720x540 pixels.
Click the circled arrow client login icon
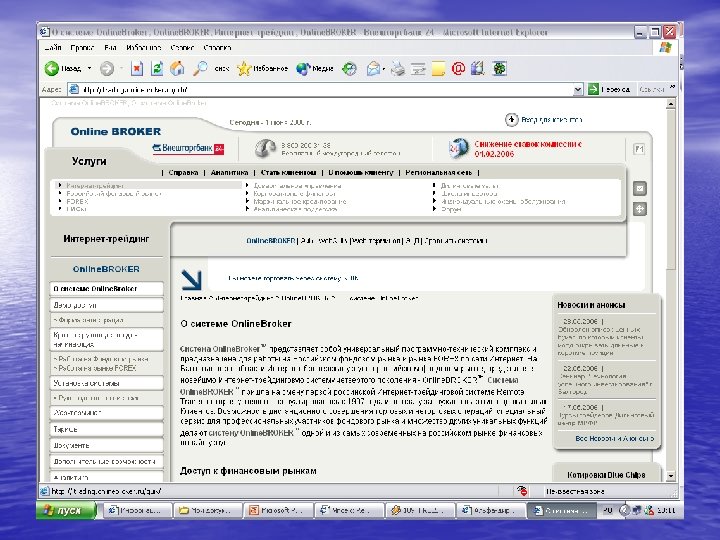click(x=512, y=120)
